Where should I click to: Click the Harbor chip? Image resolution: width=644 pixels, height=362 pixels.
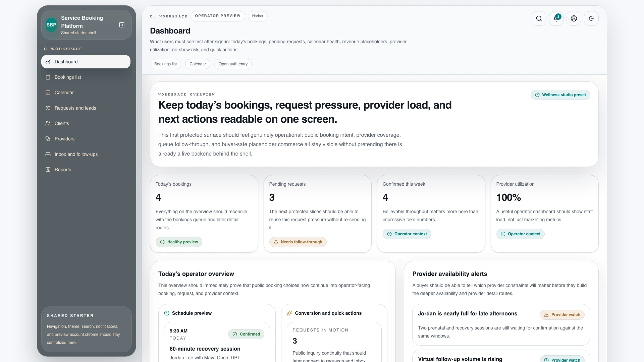click(258, 16)
